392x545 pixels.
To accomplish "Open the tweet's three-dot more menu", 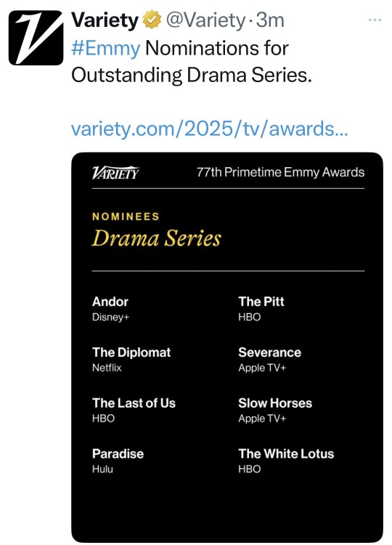I will 375,20.
